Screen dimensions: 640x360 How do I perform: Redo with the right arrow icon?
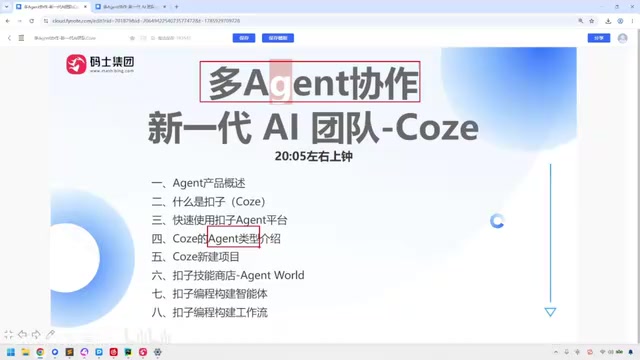[36, 335]
